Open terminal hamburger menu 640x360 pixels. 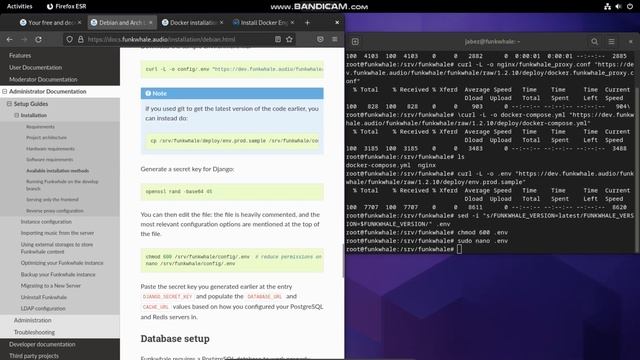[x=611, y=42]
